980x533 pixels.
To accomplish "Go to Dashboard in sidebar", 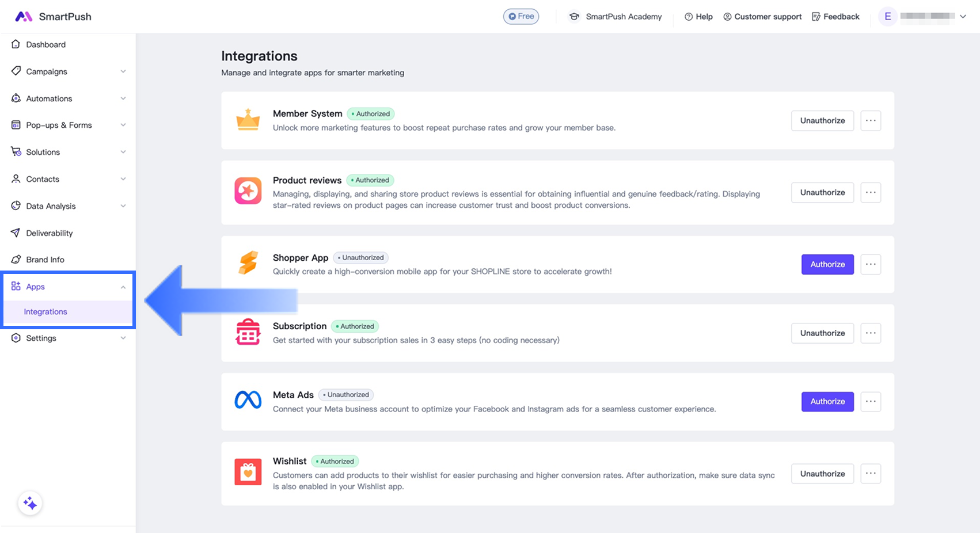I will (x=45, y=44).
